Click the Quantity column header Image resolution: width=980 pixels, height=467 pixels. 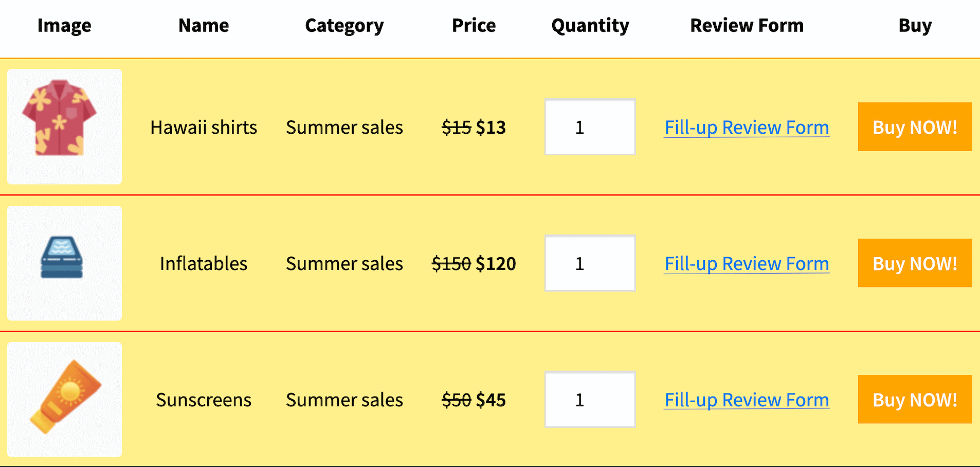pos(589,25)
